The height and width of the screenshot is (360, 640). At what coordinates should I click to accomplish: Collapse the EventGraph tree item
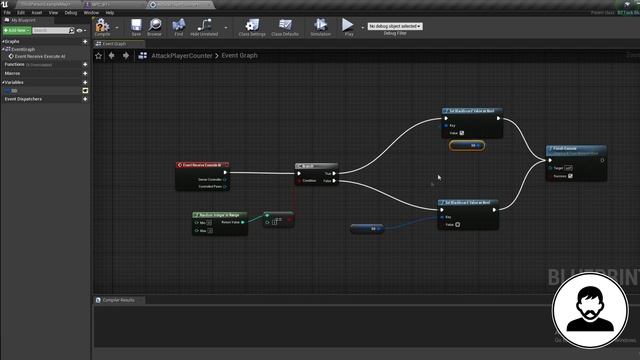pos(3,49)
